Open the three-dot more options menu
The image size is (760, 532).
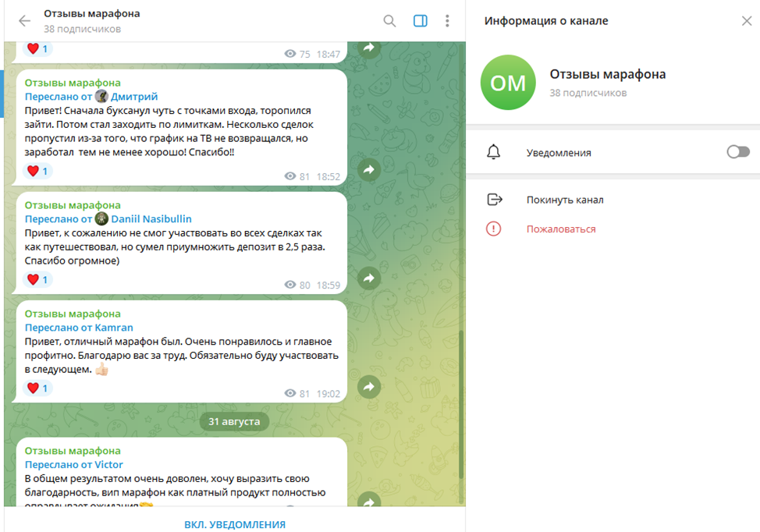447,21
